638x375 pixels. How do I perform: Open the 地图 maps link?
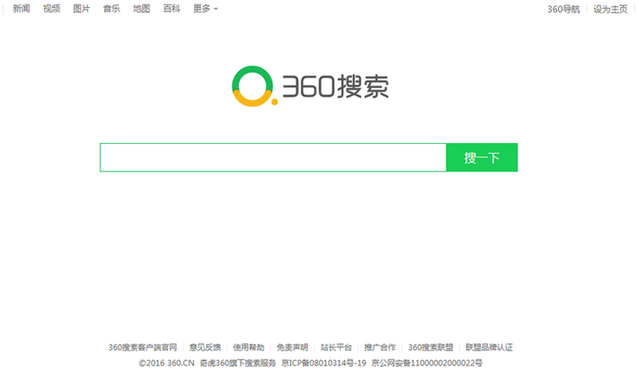142,9
